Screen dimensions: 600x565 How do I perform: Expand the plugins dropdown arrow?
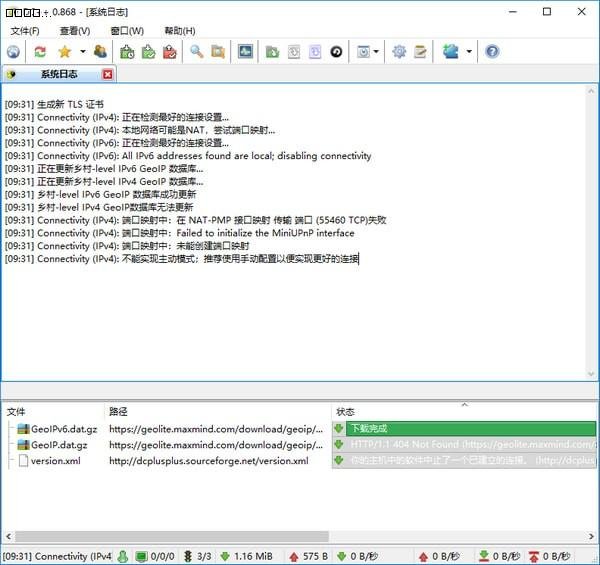469,52
